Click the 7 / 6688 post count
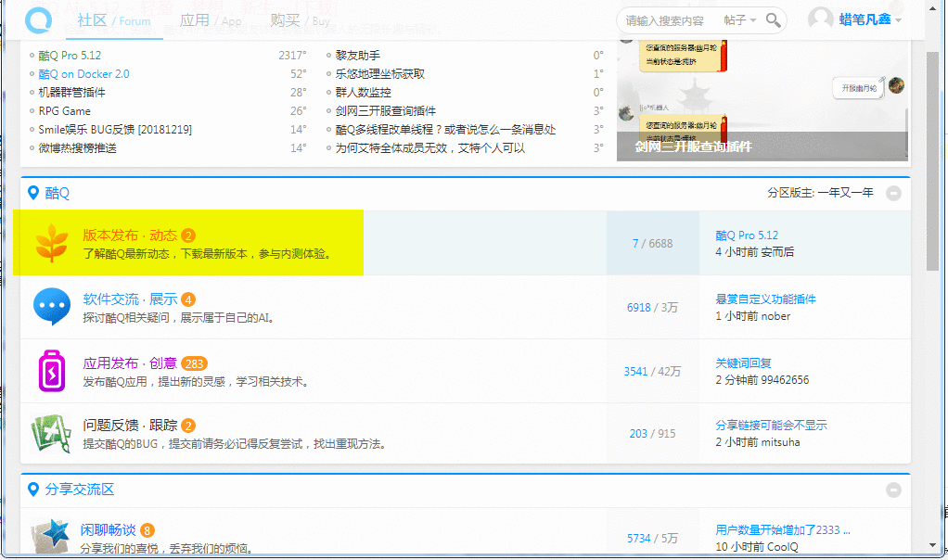Viewport: 948px width, 560px height. pyautogui.click(x=652, y=244)
